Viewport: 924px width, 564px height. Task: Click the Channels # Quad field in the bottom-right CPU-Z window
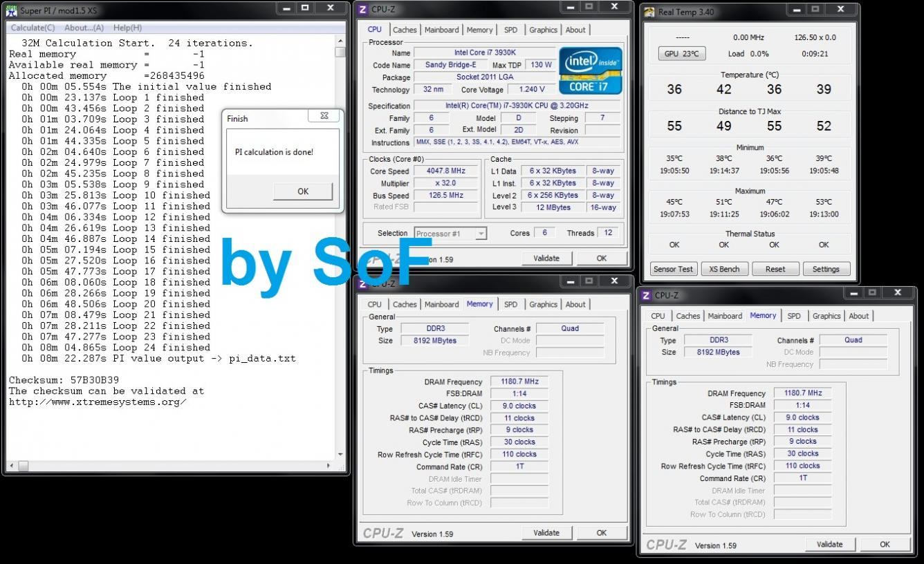pos(853,340)
